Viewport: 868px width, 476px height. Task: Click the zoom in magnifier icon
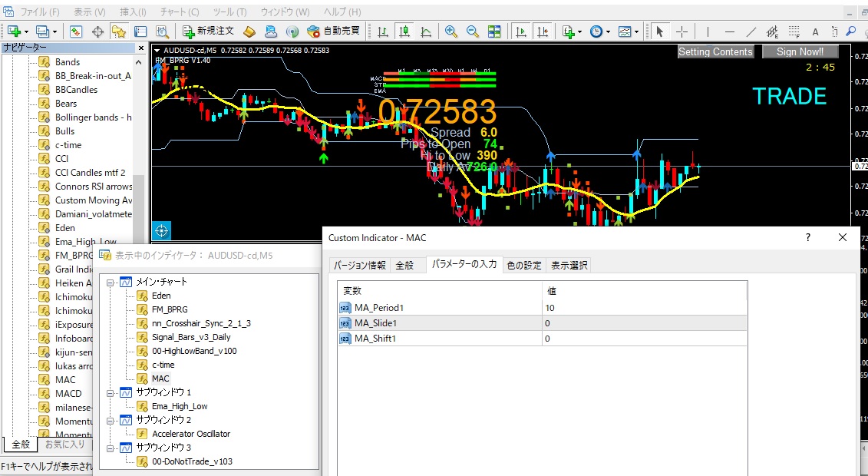click(451, 31)
